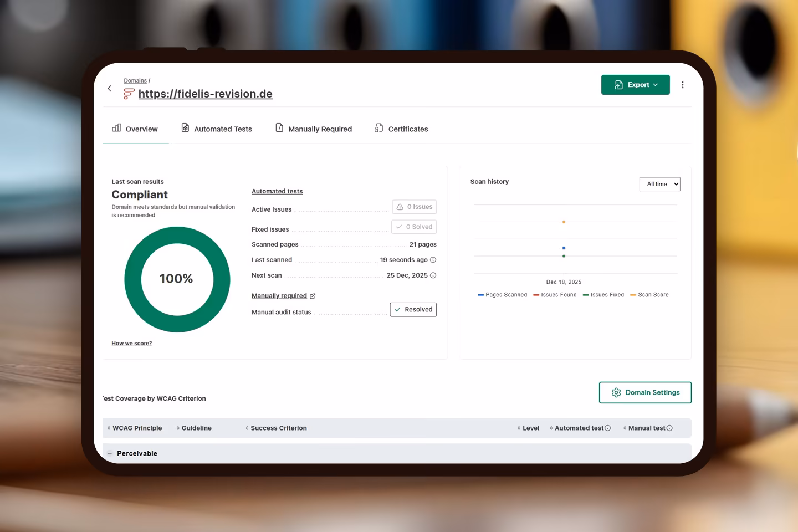Click the Manually Required flag icon
The height and width of the screenshot is (532, 798).
coord(279,127)
